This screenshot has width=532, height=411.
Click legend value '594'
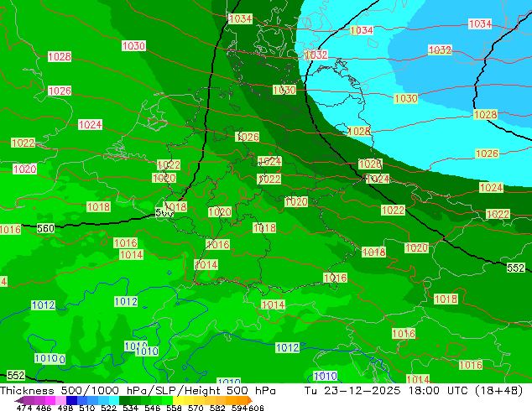click(239, 408)
